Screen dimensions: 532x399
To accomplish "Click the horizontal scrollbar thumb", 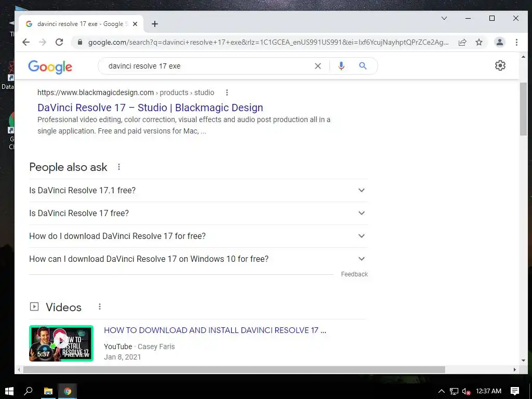I will coord(234,369).
